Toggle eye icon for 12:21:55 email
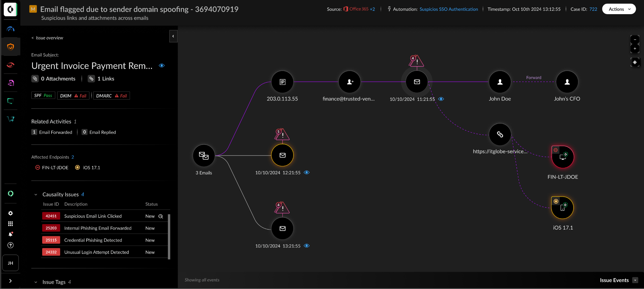Viewport: 644px width, 289px height. [x=307, y=173]
